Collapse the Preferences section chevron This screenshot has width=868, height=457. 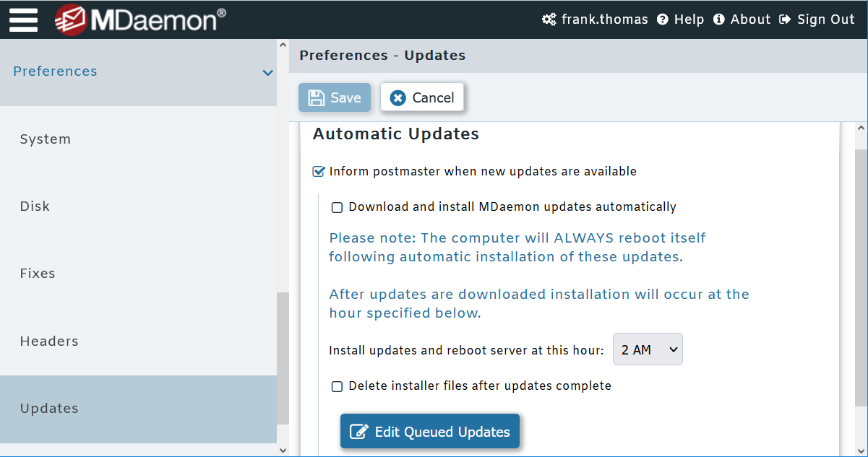pos(267,72)
